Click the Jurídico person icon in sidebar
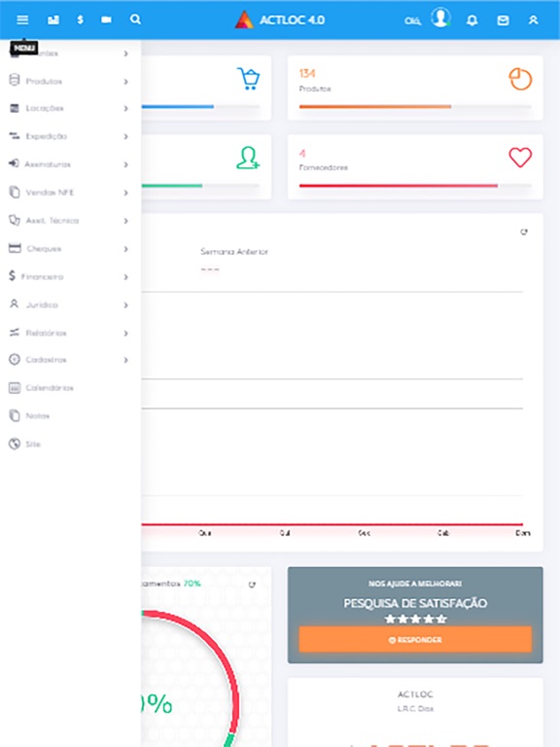Image resolution: width=560 pixels, height=747 pixels. [15, 303]
